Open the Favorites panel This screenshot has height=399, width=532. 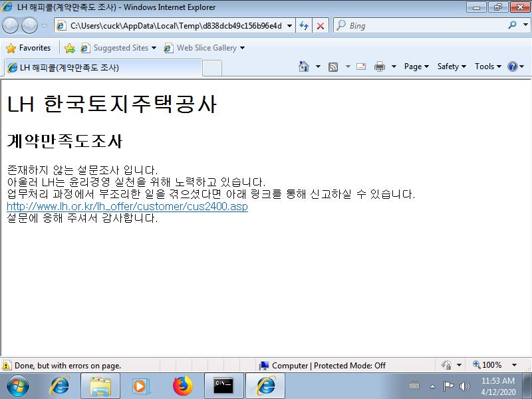coord(29,48)
